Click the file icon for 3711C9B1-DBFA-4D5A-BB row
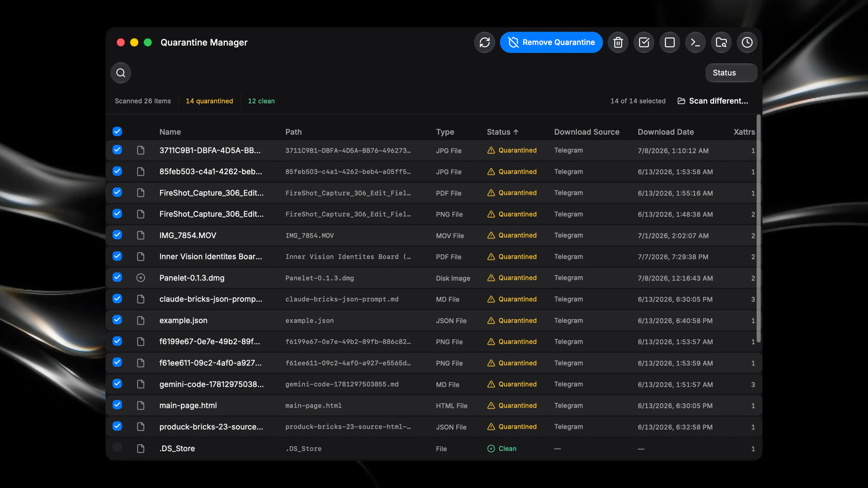 tap(141, 150)
